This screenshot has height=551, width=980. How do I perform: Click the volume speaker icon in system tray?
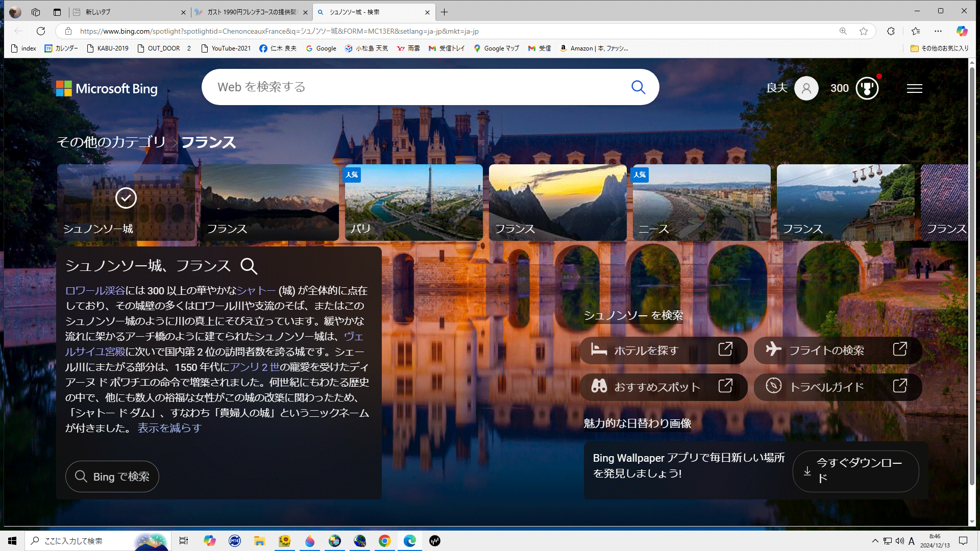pos(900,541)
